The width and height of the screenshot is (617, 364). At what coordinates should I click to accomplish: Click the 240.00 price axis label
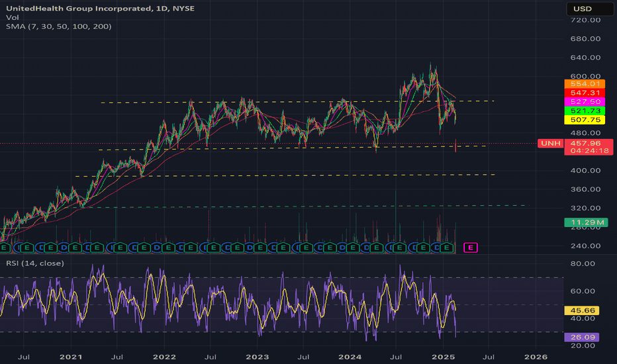585,246
